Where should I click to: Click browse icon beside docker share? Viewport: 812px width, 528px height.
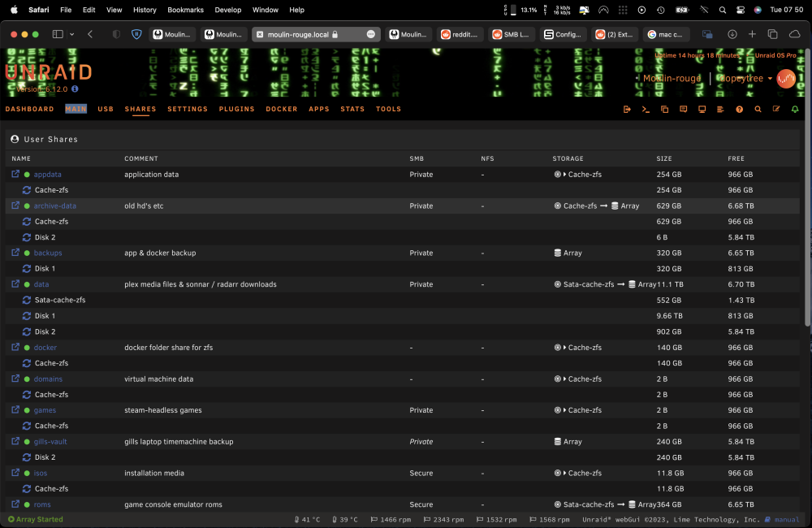15,347
